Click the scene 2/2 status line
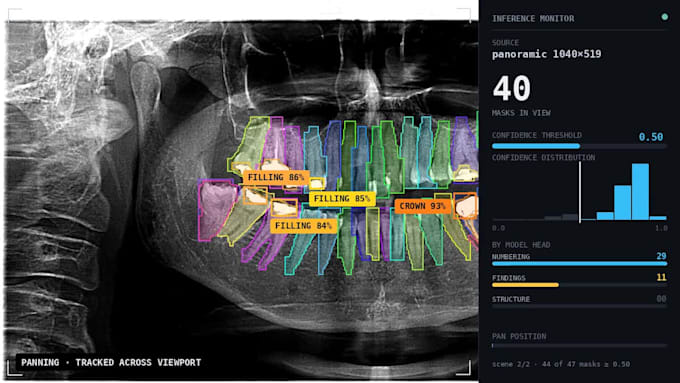 pos(561,364)
